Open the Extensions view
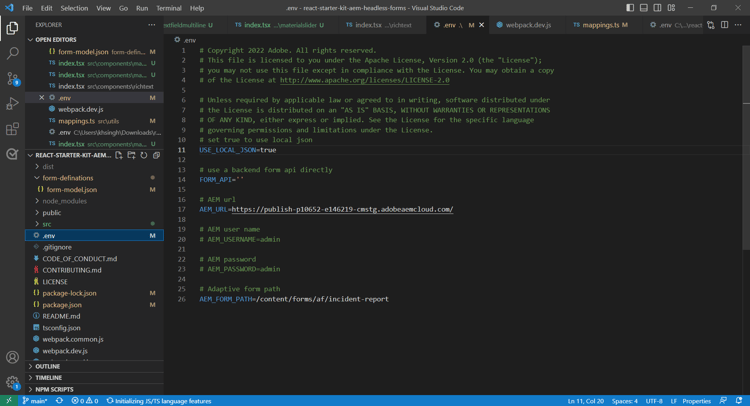Screen dimensions: 750x406 (x=12, y=129)
